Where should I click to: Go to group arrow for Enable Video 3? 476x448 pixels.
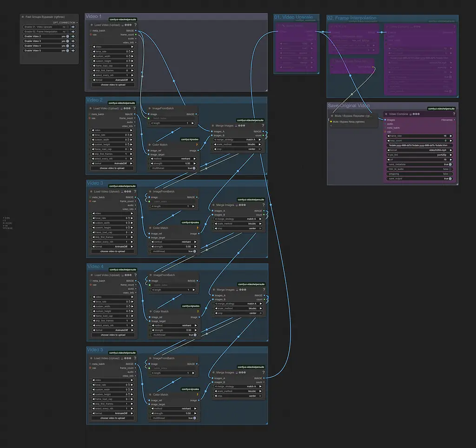(73, 41)
